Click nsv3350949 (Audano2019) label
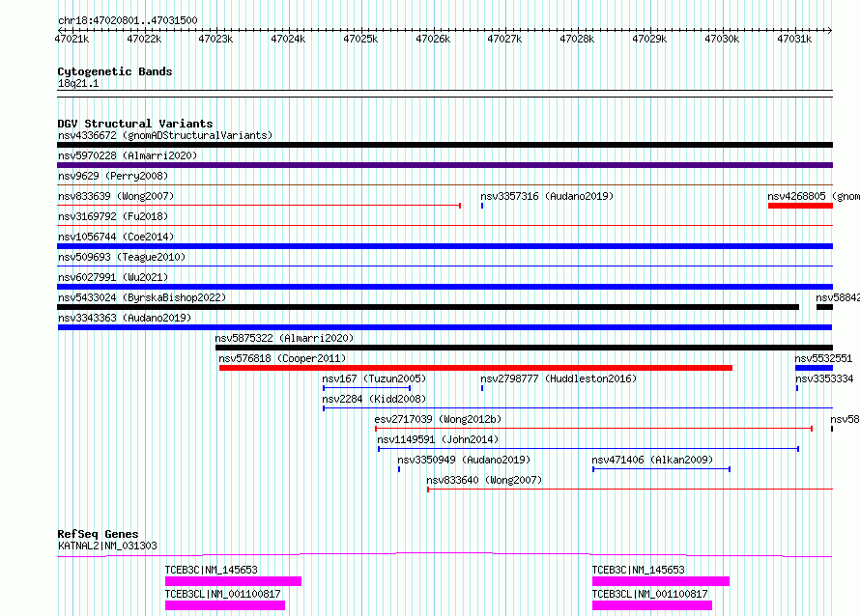Image resolution: width=860 pixels, height=616 pixels. tap(464, 460)
